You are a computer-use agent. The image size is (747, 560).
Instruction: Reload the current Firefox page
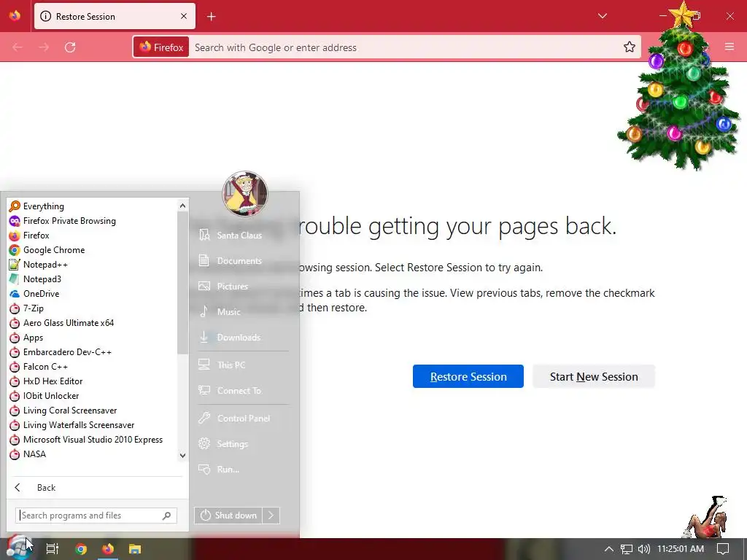pyautogui.click(x=70, y=47)
